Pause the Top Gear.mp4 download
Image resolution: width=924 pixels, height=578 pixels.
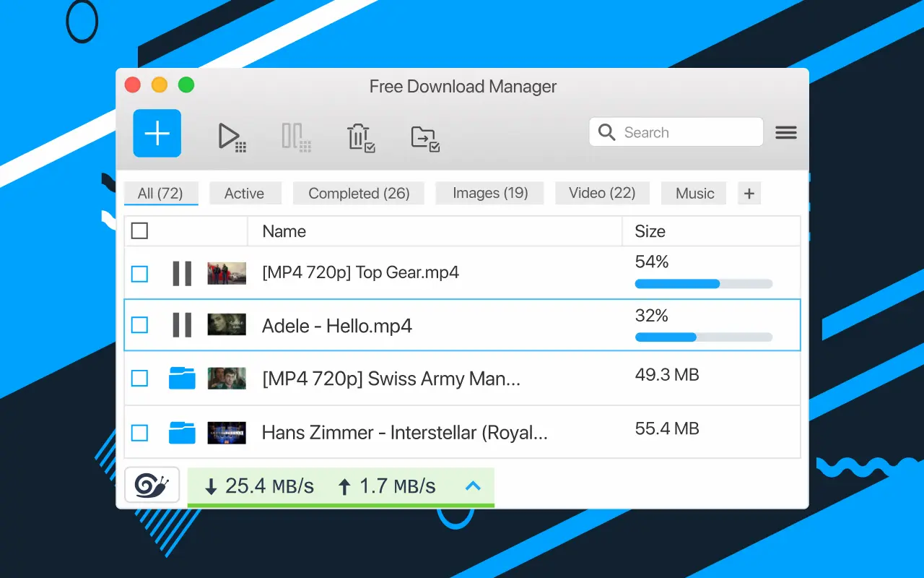tap(182, 273)
